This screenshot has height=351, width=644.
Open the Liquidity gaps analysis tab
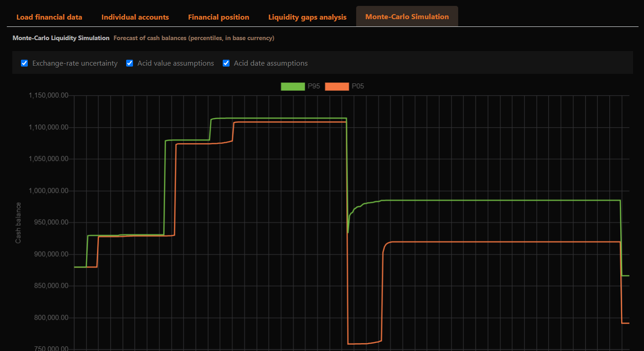[307, 17]
